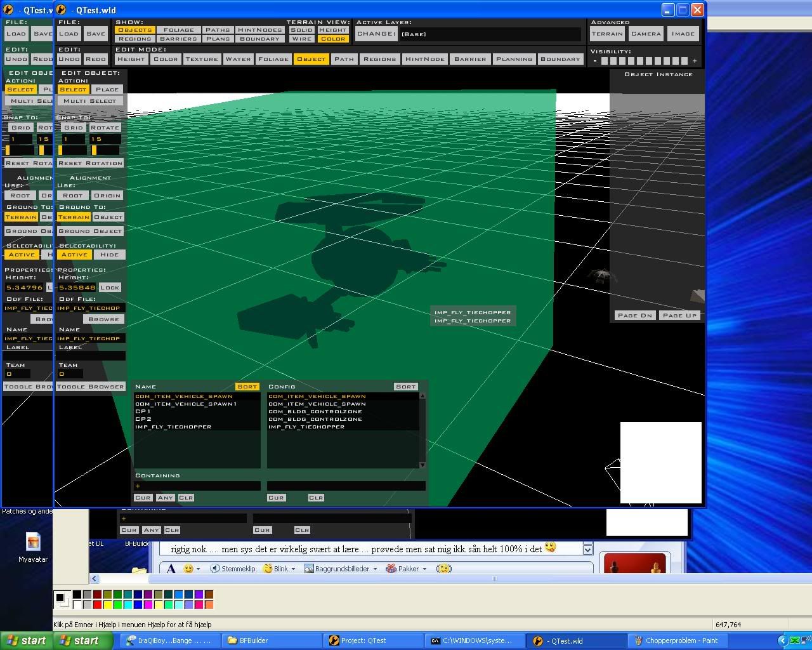The width and height of the screenshot is (812, 650).
Task: Enable Rotate snapping in front window
Action: coord(105,128)
